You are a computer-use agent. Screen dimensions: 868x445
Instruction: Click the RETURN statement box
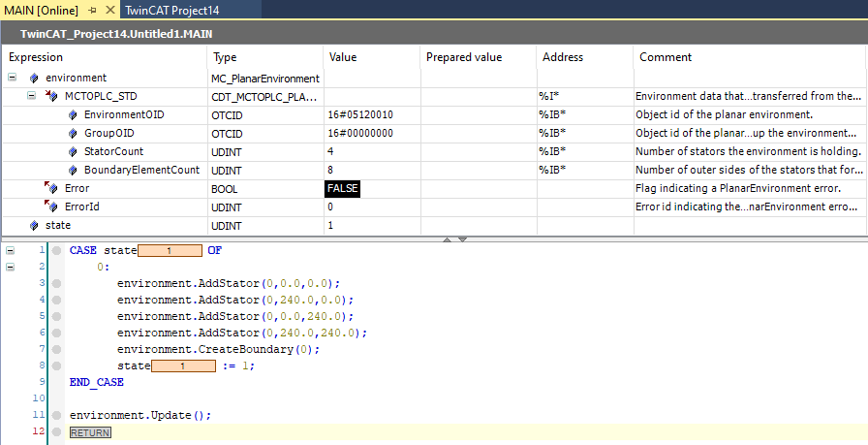(x=90, y=432)
